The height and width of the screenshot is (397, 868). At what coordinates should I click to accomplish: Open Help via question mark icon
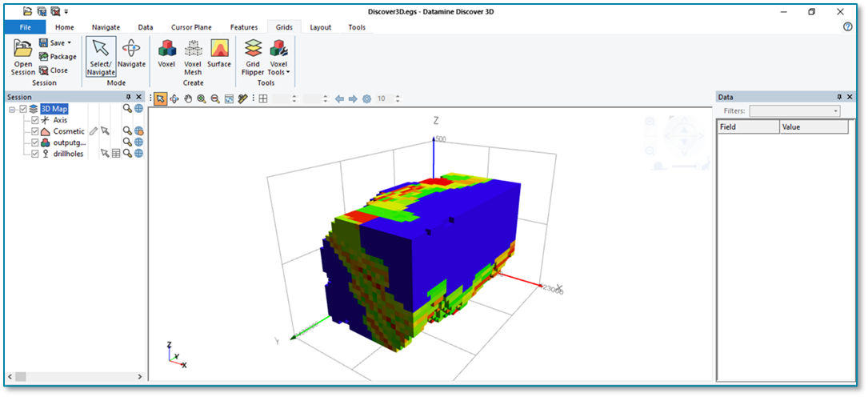847,26
